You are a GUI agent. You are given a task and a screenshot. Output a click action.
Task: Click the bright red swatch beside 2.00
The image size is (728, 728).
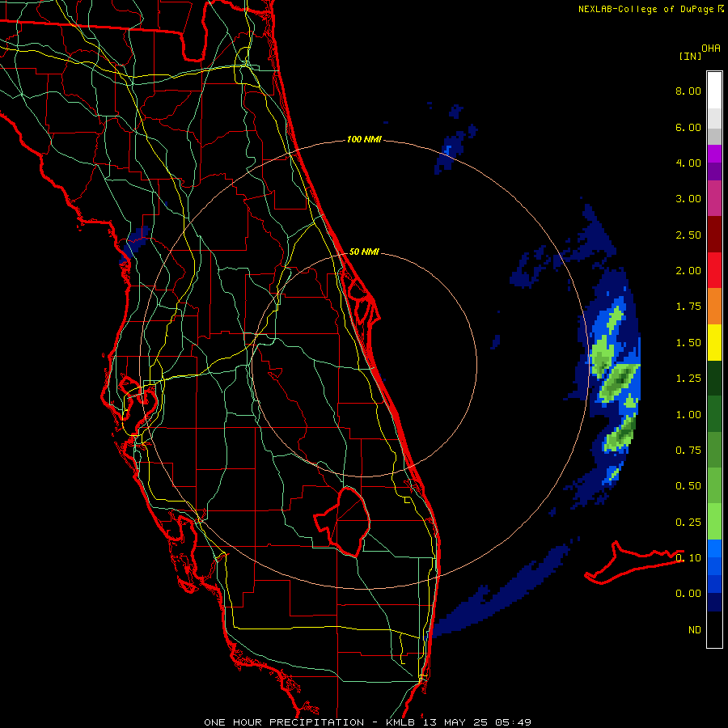tap(714, 270)
